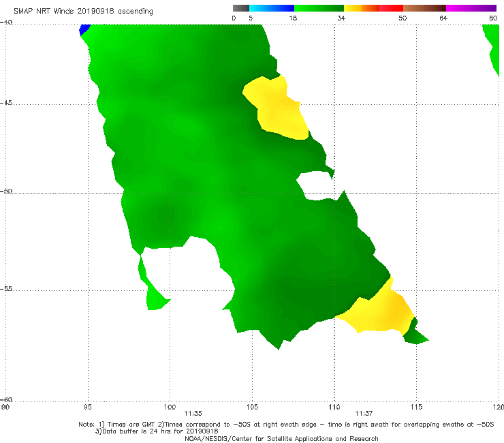Screen dimensions: 504x443
Task: Click the yellow wind patch near 56S latitude
Action: pos(381,311)
